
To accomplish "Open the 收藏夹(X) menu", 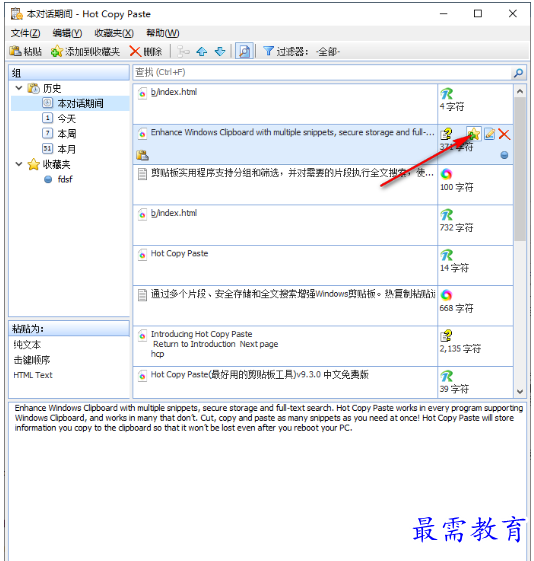I will click(114, 33).
